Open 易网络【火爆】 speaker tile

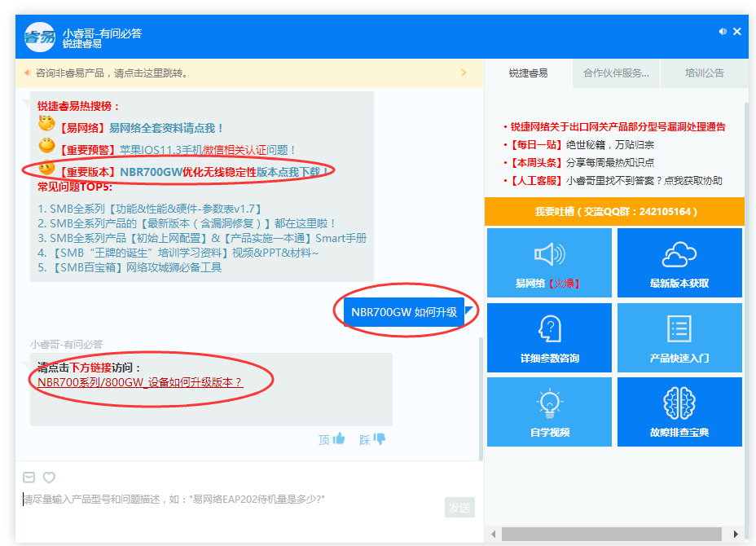549,263
